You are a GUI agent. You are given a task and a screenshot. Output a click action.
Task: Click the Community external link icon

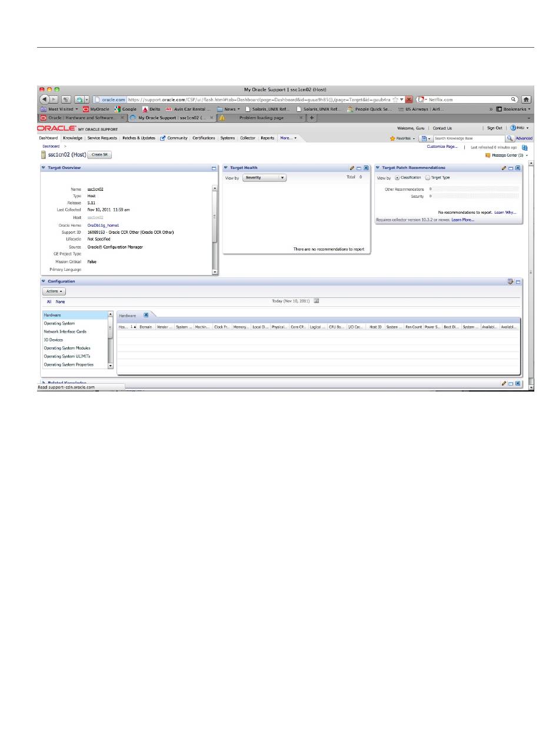coord(162,138)
